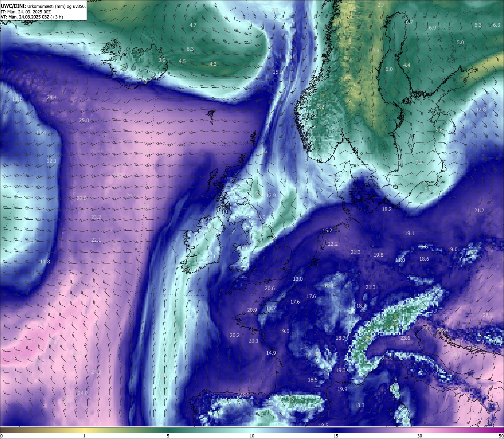Click the 30 tick on the color scale
Screen dimensions: 504x439
pyautogui.click(x=420, y=436)
